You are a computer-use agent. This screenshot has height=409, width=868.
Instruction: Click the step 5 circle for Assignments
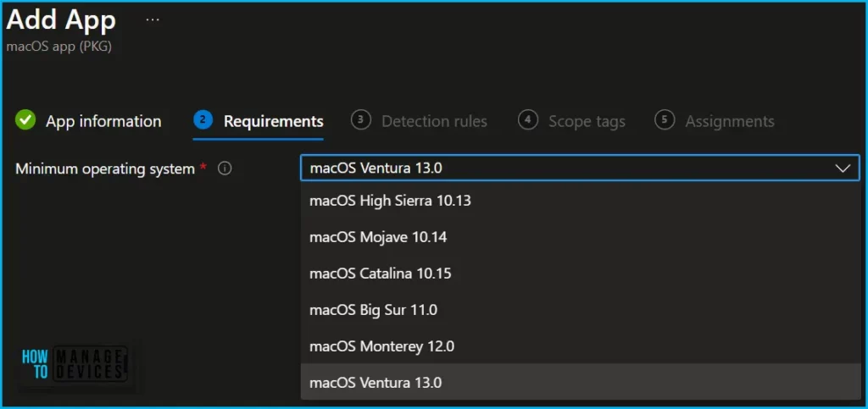coord(665,119)
